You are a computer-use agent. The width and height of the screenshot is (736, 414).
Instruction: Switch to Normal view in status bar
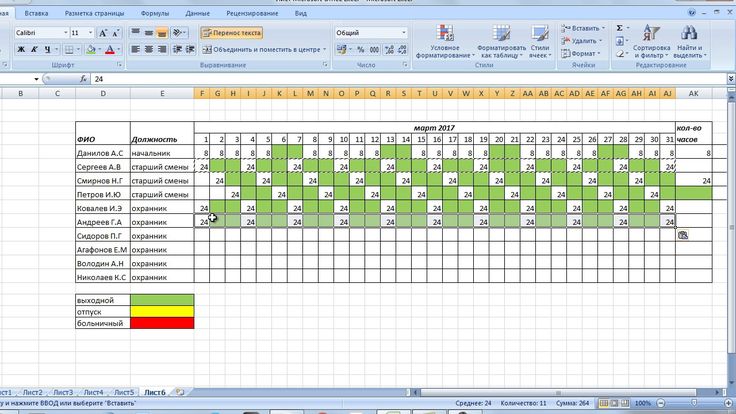pyautogui.click(x=604, y=403)
